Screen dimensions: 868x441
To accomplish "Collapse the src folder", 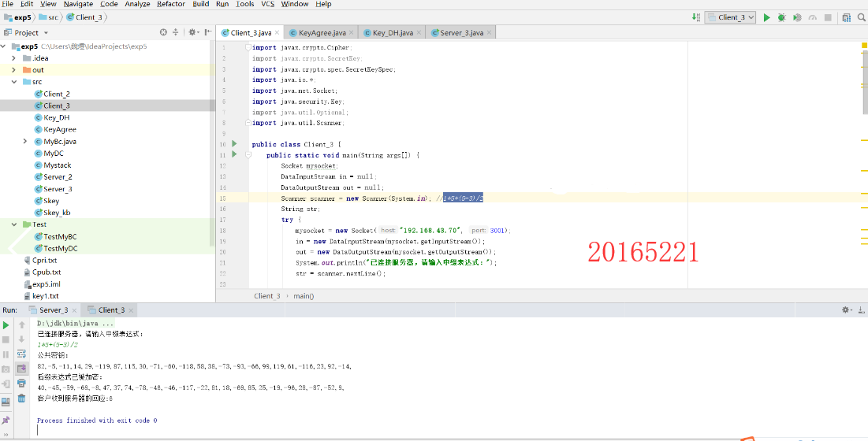I will pyautogui.click(x=14, y=82).
